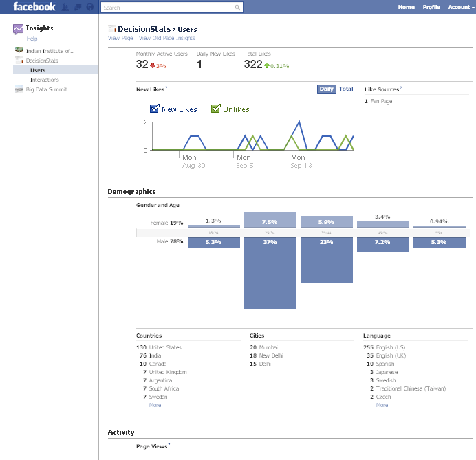The image size is (476, 460).
Task: Switch the chart to Daily view
Action: 326,89
